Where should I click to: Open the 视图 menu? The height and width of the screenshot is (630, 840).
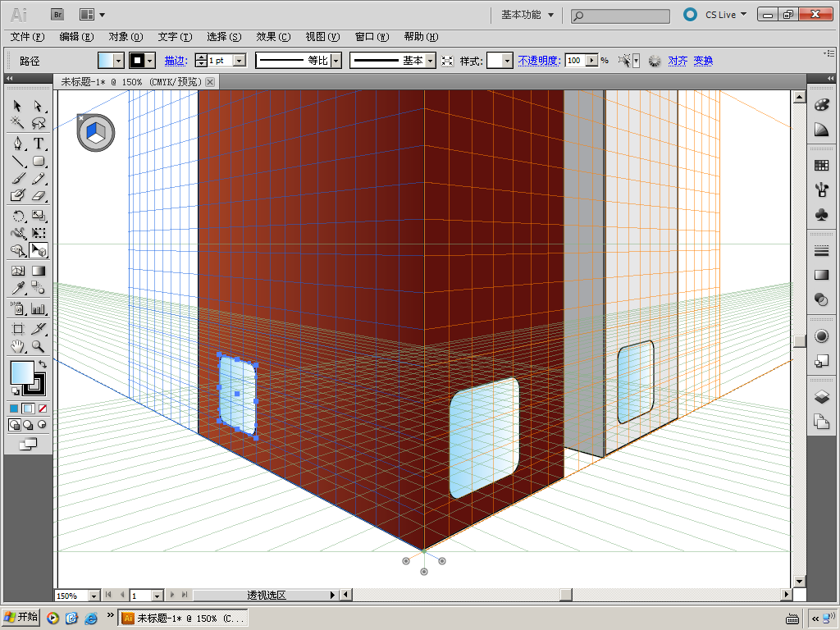click(x=322, y=37)
